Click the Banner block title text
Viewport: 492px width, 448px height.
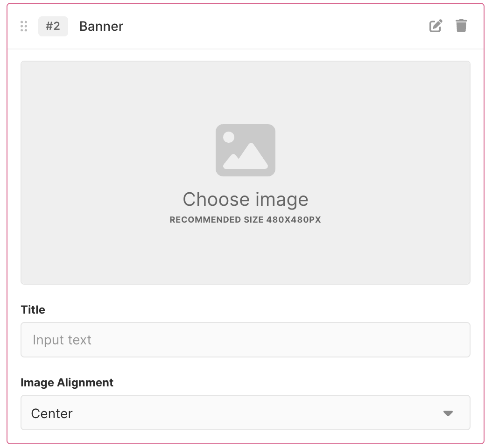101,27
